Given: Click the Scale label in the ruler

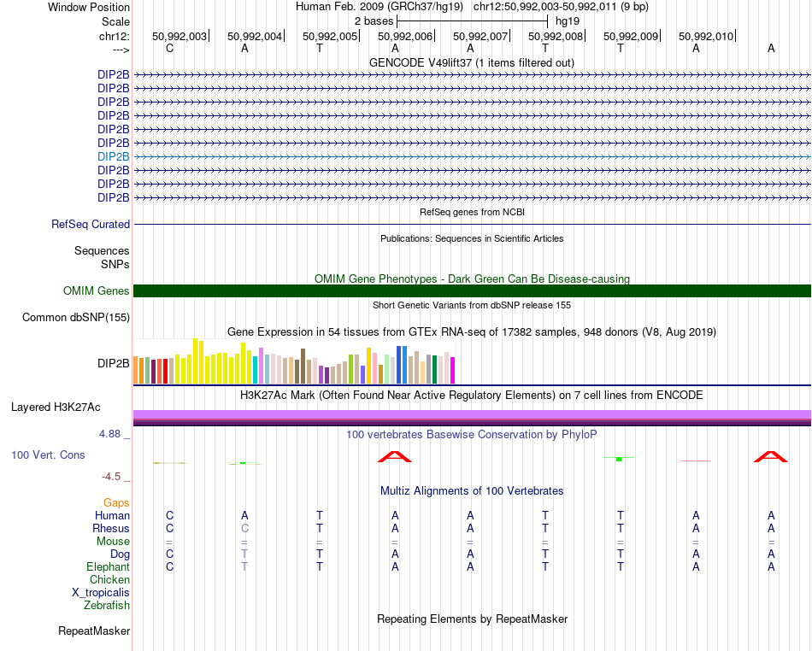Looking at the screenshot, I should [x=115, y=21].
